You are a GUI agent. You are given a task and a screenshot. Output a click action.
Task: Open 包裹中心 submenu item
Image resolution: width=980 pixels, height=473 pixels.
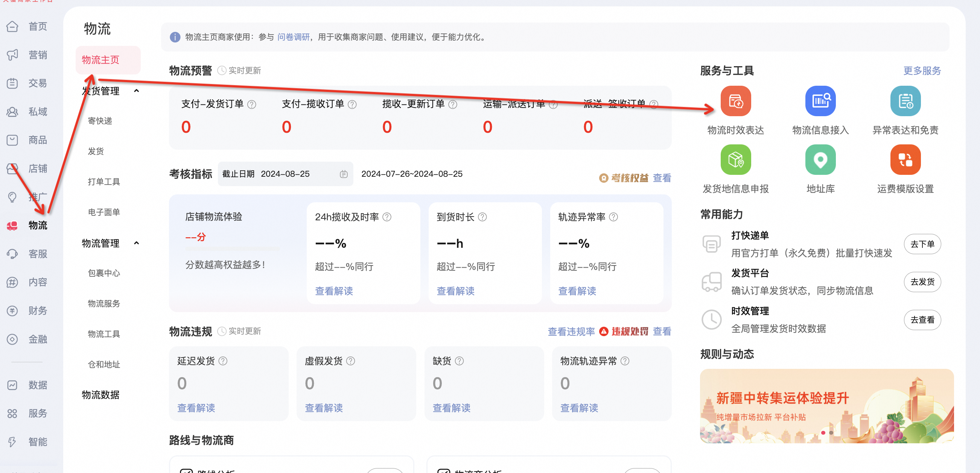104,273
